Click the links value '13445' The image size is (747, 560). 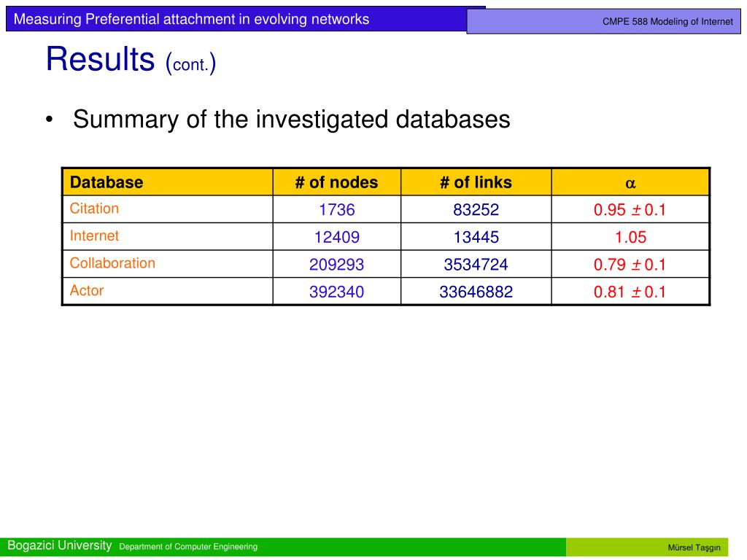476,237
